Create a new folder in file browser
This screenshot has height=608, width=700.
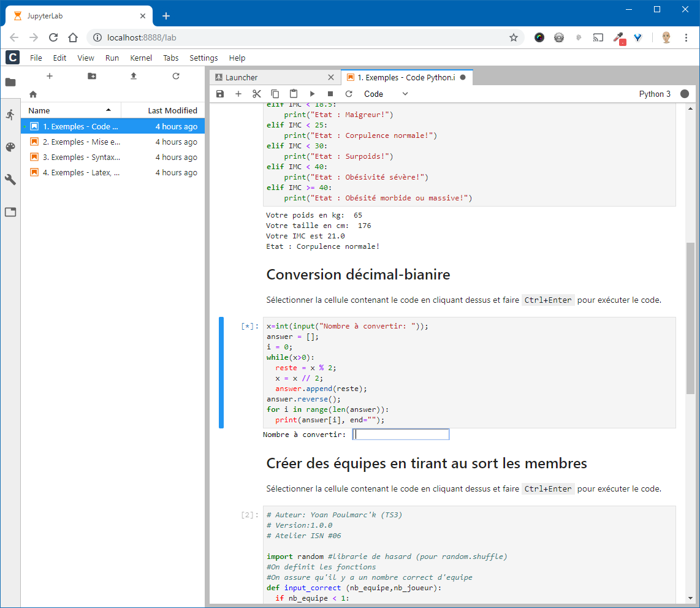91,76
